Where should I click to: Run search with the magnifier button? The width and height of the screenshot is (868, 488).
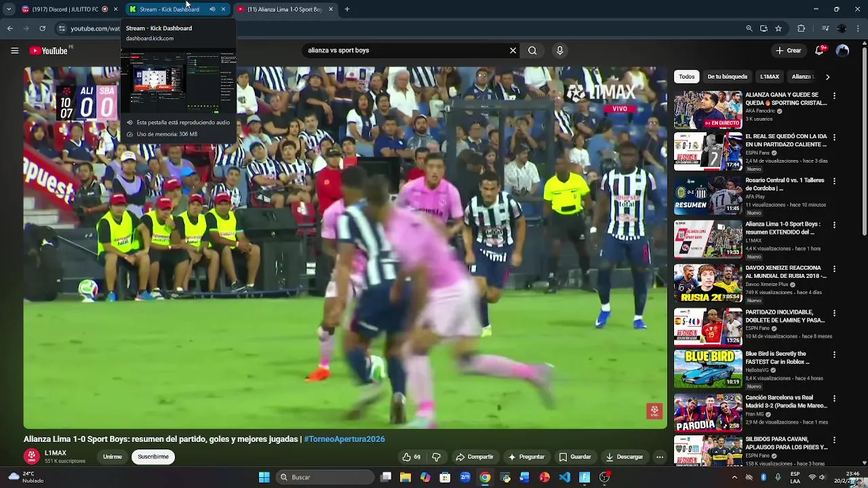[532, 50]
